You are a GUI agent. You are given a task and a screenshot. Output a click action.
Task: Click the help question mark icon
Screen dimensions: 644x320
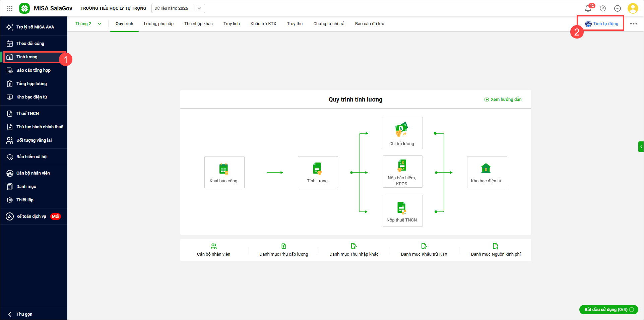[x=603, y=8]
